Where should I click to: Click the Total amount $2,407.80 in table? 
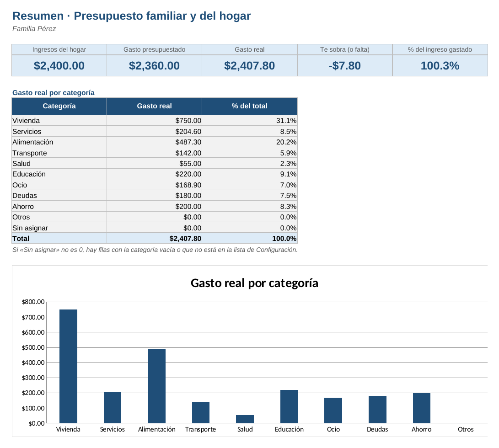154,238
